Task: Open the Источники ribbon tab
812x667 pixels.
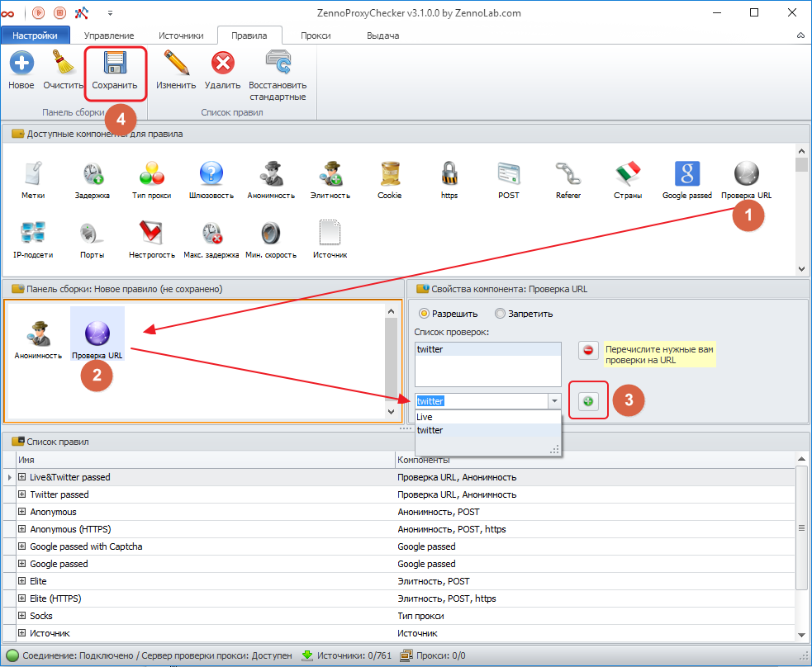Action: tap(180, 35)
